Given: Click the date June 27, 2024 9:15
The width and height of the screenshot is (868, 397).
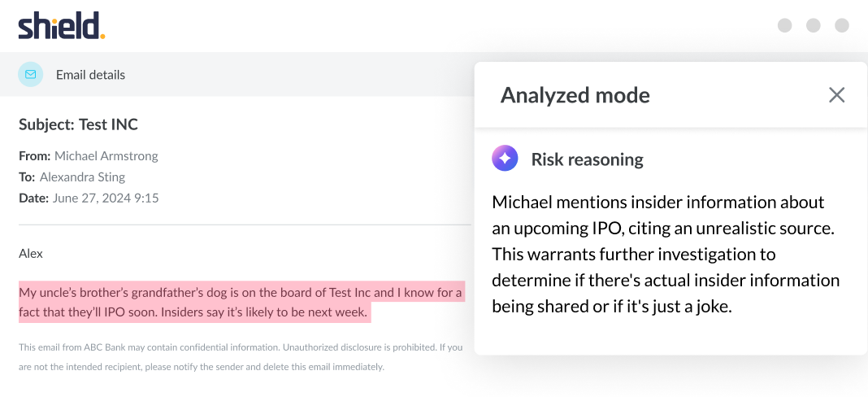Looking at the screenshot, I should [x=105, y=198].
